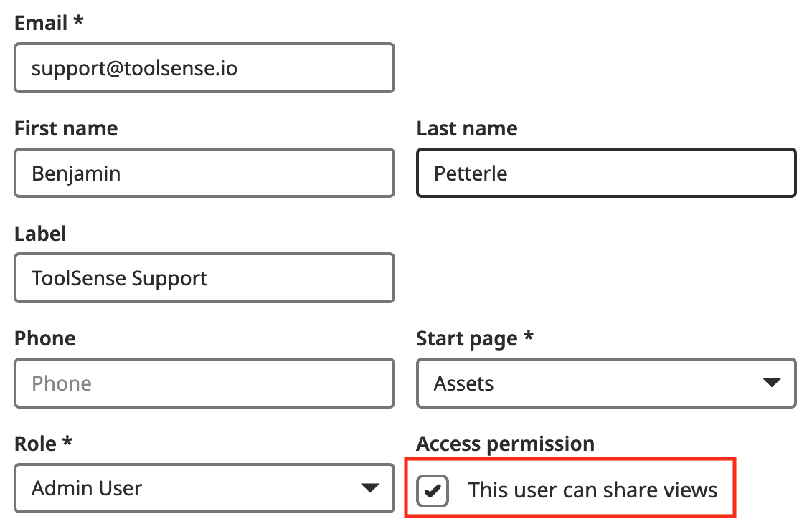Click the First name label text
Screen dimensions: 812x529
click(x=66, y=128)
